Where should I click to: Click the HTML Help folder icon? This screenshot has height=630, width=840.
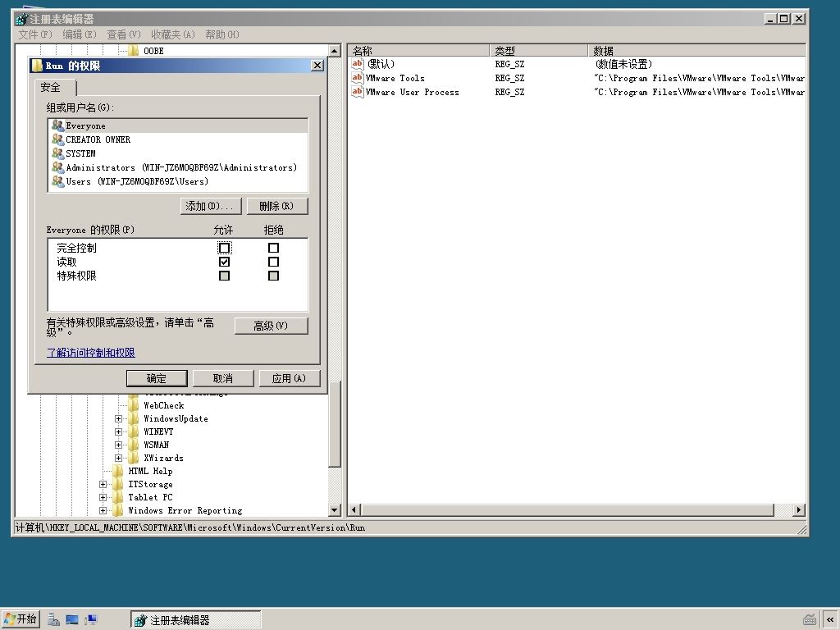(118, 471)
